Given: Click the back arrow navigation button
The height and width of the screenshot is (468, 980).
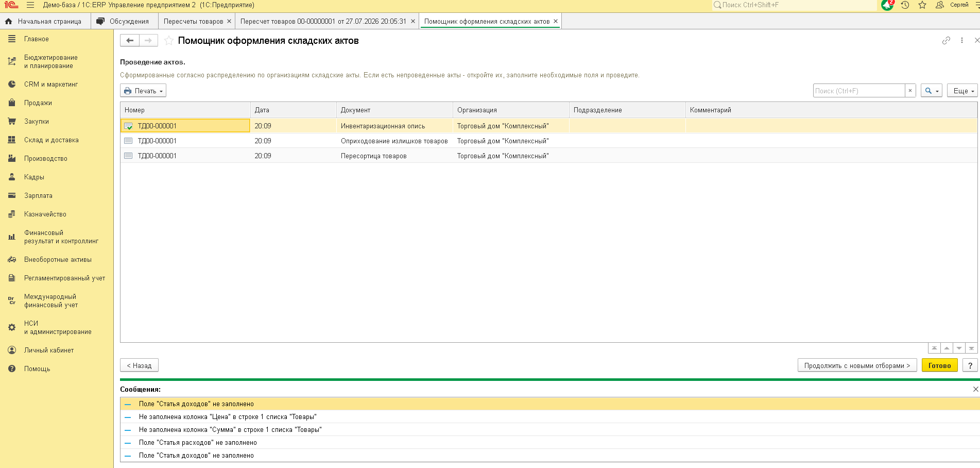Looking at the screenshot, I should point(130,41).
